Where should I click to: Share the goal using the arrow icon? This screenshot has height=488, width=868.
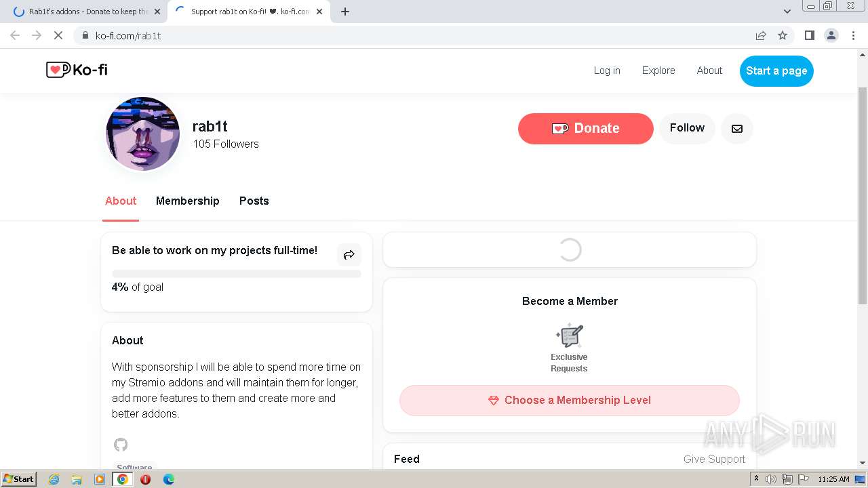tap(349, 255)
